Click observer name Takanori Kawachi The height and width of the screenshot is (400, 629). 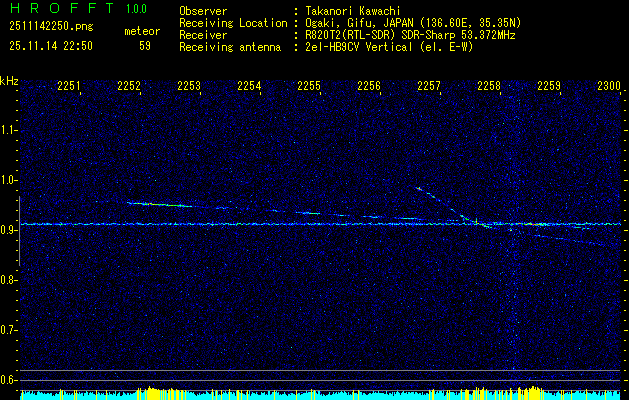click(x=353, y=11)
